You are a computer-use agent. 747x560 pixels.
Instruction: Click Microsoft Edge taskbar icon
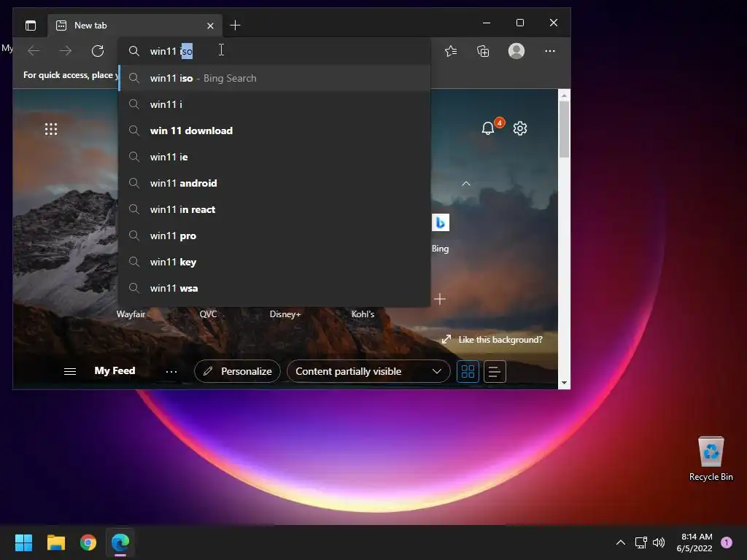tap(120, 542)
